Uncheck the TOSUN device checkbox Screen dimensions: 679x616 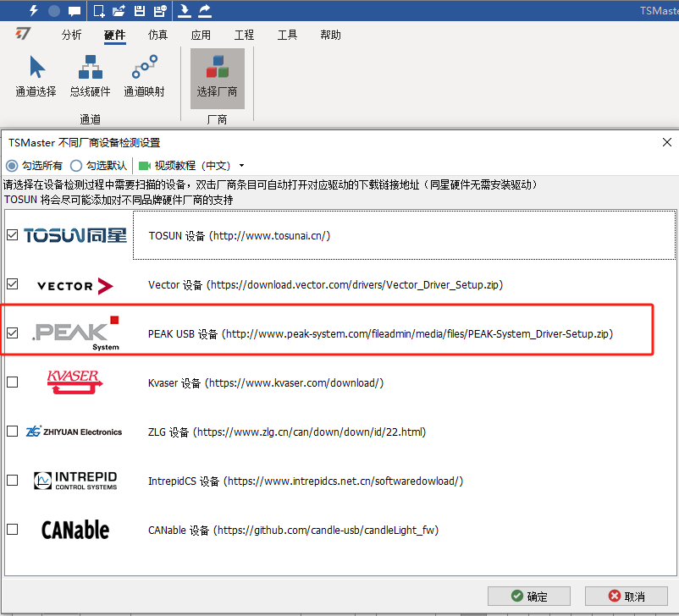[x=13, y=235]
